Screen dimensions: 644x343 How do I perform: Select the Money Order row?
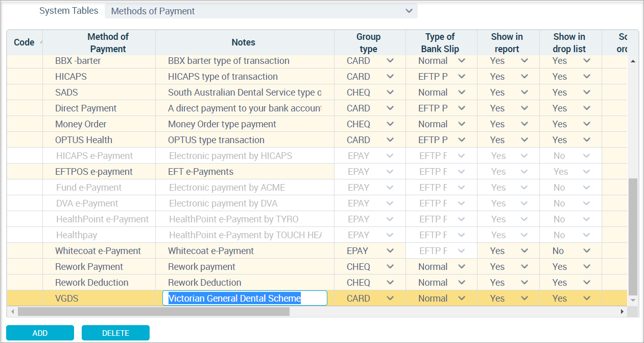(317, 124)
